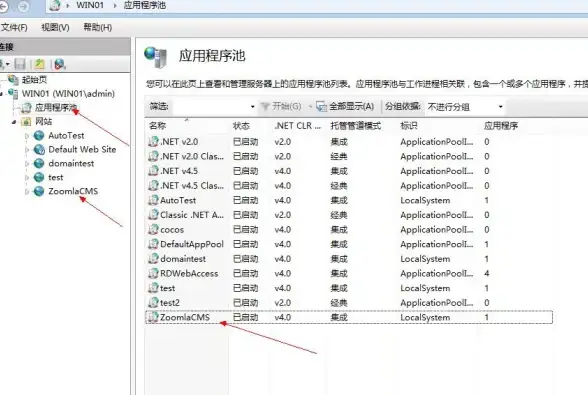
Task: Click the DefaultAppPool icon
Action: (x=153, y=244)
